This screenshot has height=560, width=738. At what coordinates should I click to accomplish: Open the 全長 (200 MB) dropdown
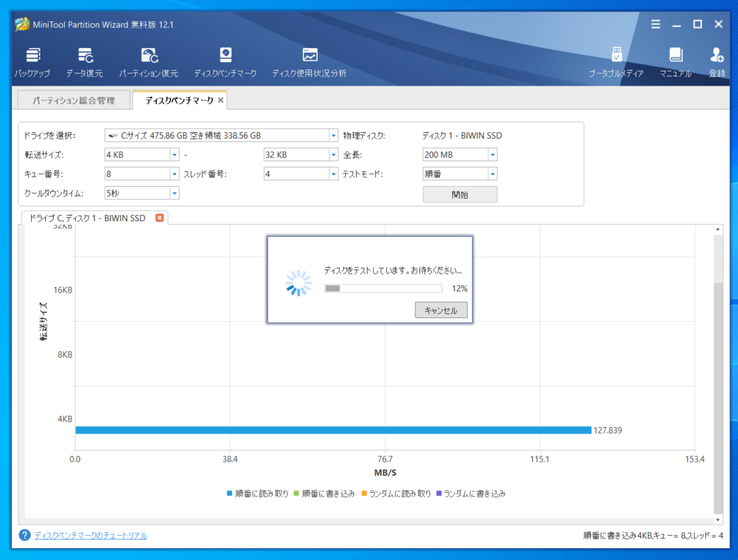(492, 154)
